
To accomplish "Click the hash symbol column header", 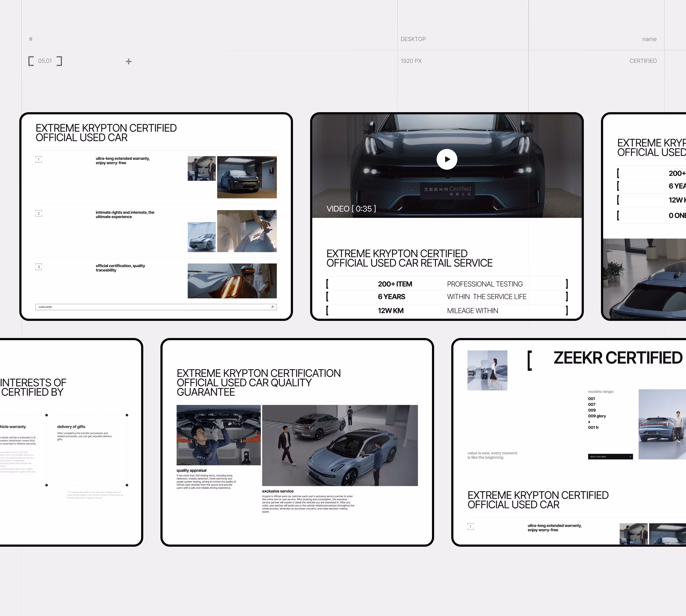I will click(x=30, y=39).
